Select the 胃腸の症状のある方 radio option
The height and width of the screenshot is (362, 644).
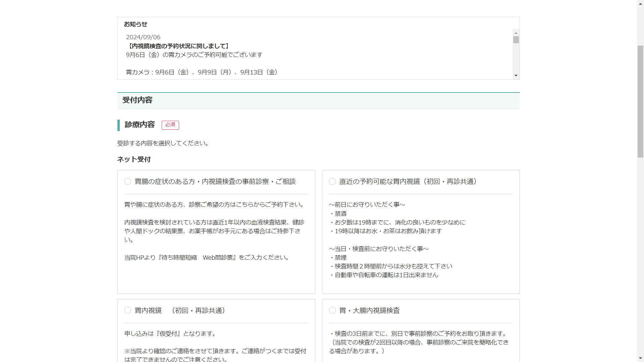tap(128, 182)
